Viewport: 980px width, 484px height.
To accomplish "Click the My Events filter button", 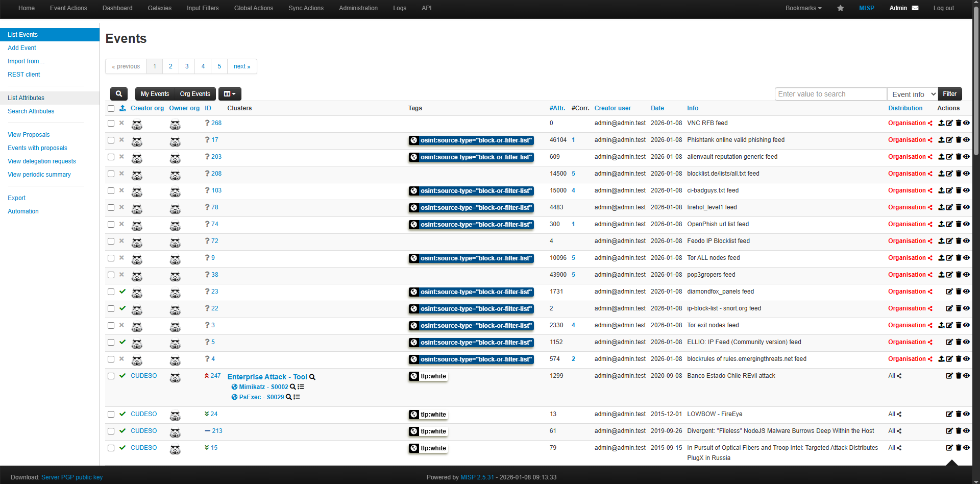I will 155,94.
